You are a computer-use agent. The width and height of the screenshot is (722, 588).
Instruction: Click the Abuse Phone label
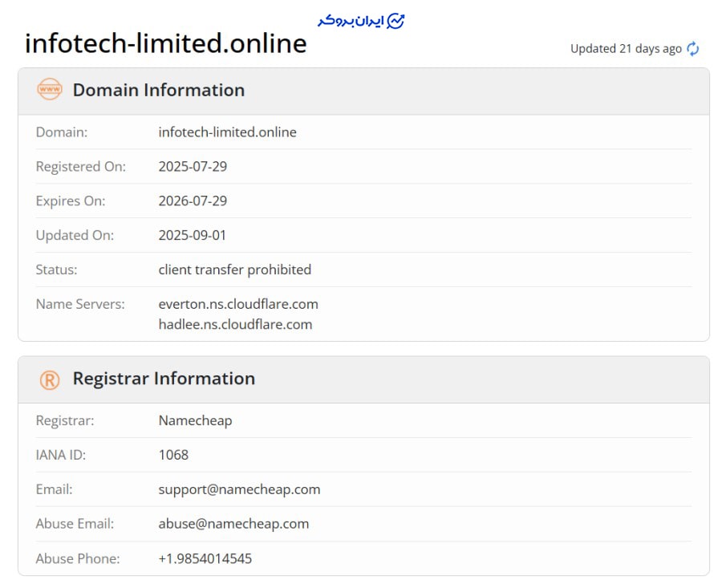[x=78, y=558]
